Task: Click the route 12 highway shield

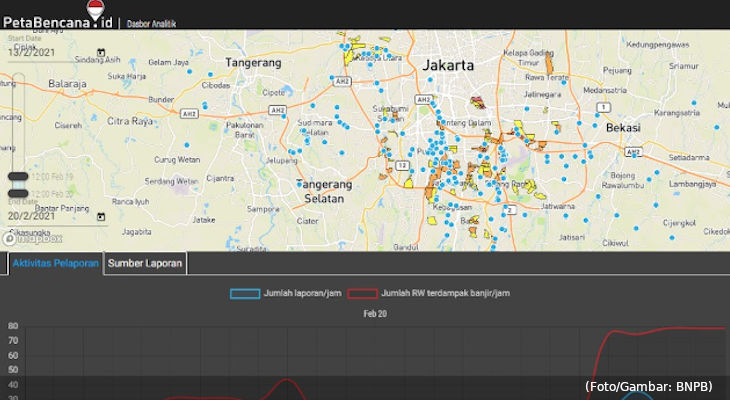Action: (x=401, y=165)
